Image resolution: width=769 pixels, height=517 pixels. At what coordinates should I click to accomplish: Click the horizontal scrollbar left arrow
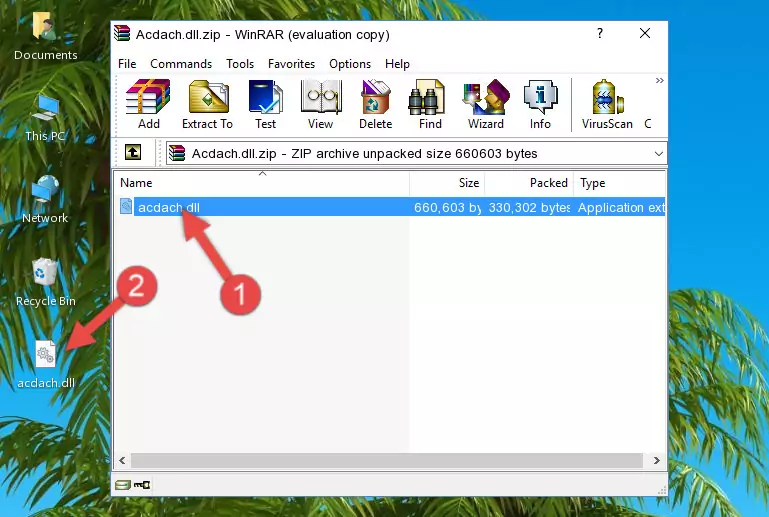(122, 460)
